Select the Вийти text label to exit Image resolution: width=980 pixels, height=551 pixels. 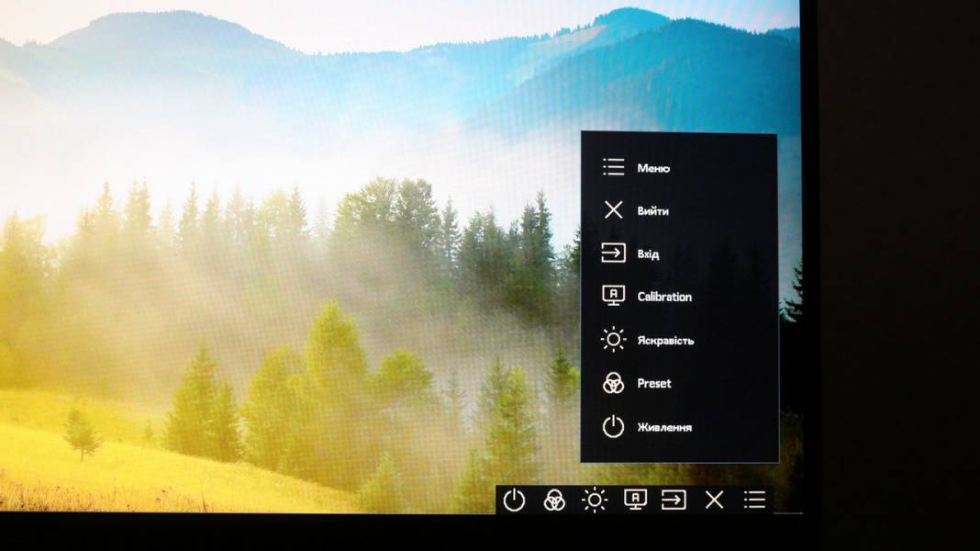(x=652, y=211)
